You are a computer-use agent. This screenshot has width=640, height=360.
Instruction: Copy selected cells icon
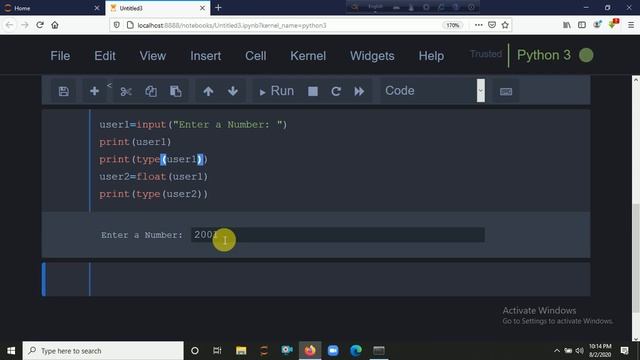(x=151, y=91)
